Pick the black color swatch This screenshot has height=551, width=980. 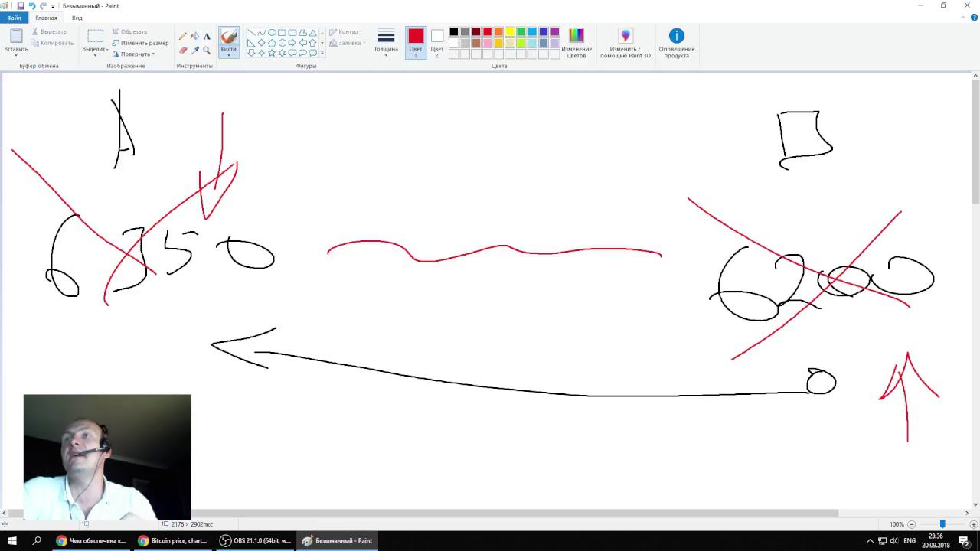tap(453, 31)
